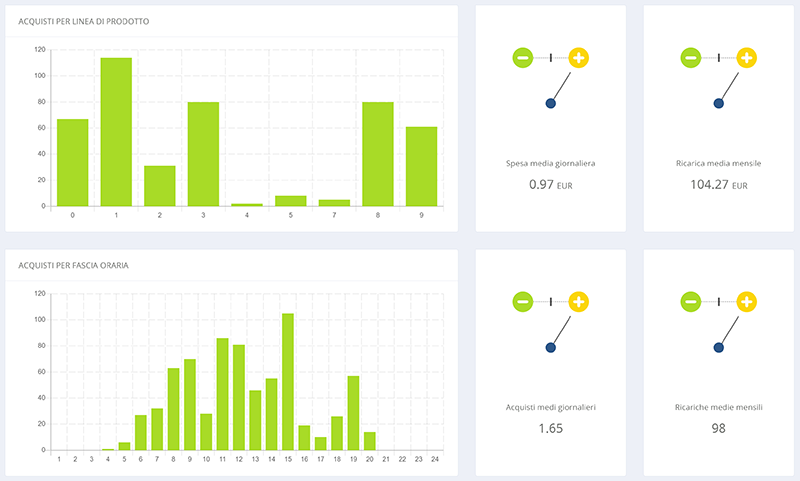This screenshot has width=800, height=481.
Task: Click blue gauge pointer dot in Ricariche medie mensili
Action: [x=718, y=348]
